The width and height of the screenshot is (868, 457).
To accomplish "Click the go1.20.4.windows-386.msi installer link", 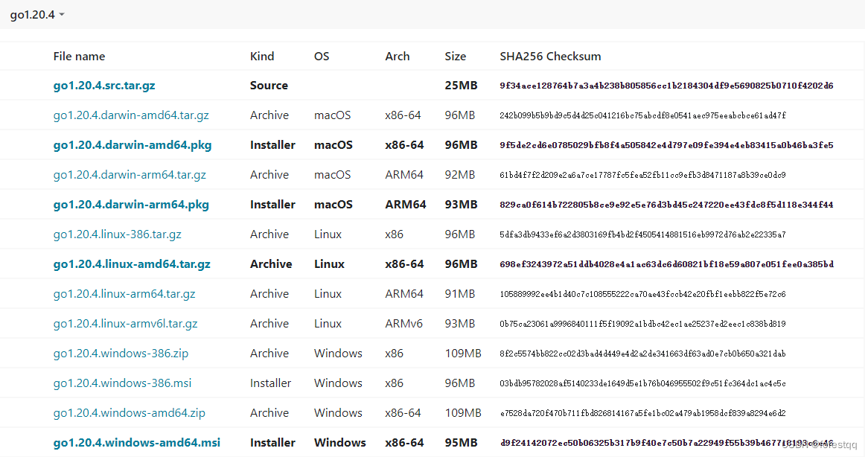I will pos(121,383).
